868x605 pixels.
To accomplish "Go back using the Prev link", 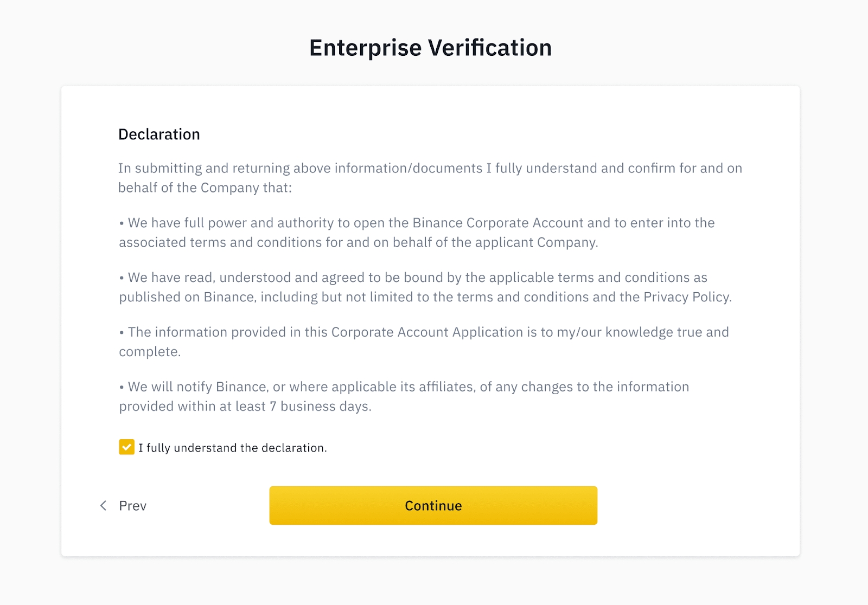I will click(132, 506).
